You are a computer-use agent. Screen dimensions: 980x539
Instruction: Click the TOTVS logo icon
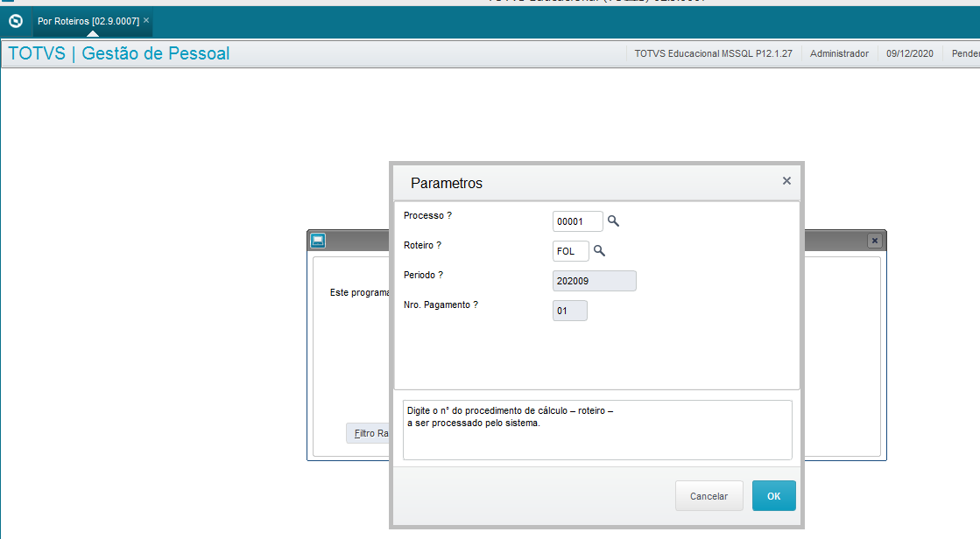tap(16, 21)
